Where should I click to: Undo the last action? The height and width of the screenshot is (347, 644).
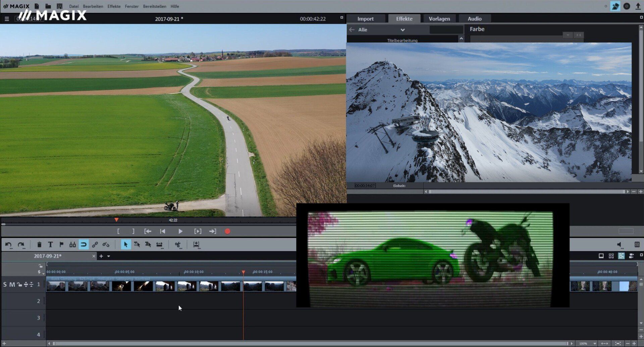(x=8, y=245)
